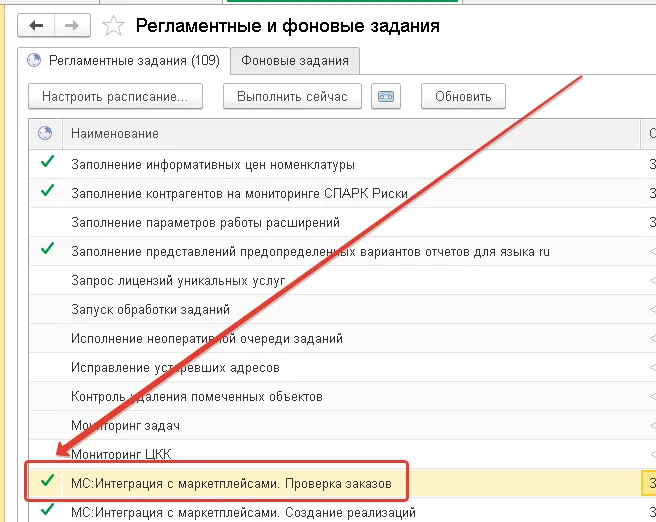
Task: Open the Регламентные задания (109) tab
Action: tap(124, 61)
